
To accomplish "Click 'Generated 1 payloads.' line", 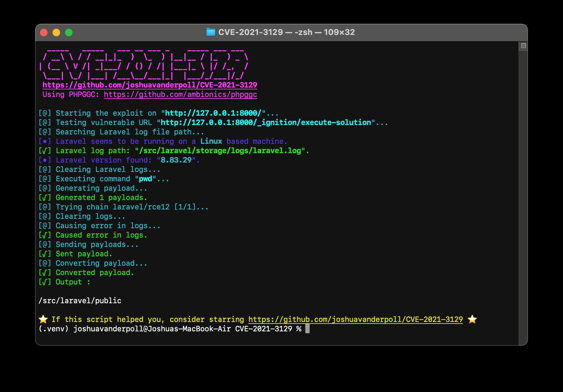I will pyautogui.click(x=93, y=198).
